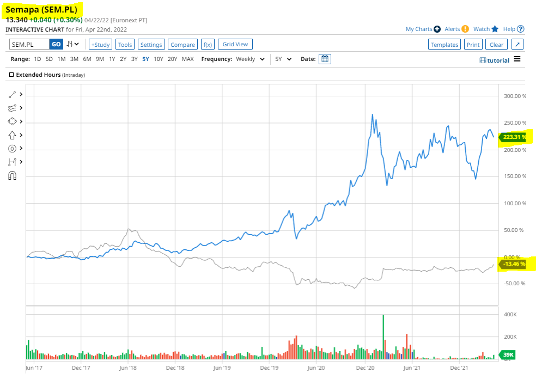Click the 223.31 % price label
Viewport: 554px width, 392px height.
click(x=513, y=137)
